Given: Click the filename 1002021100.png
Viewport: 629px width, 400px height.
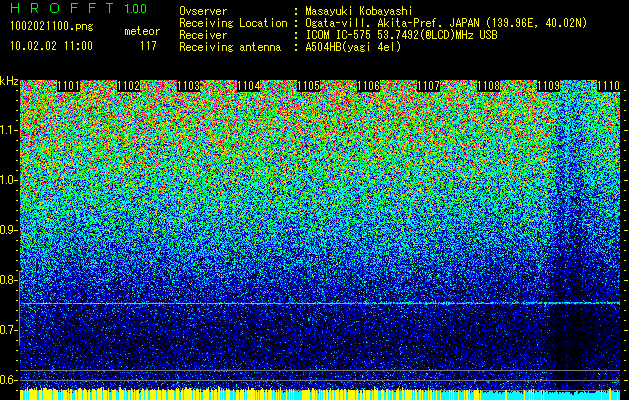Looking at the screenshot, I should click(52, 27).
